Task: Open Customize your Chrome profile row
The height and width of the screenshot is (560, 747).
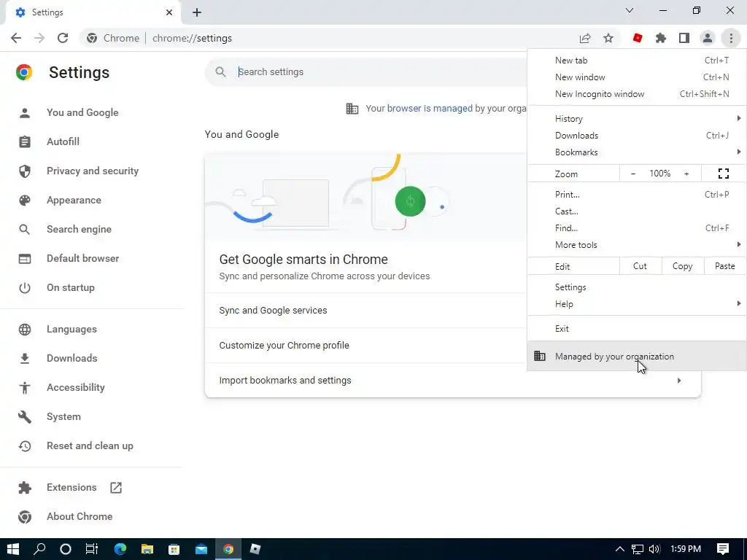Action: click(366, 345)
